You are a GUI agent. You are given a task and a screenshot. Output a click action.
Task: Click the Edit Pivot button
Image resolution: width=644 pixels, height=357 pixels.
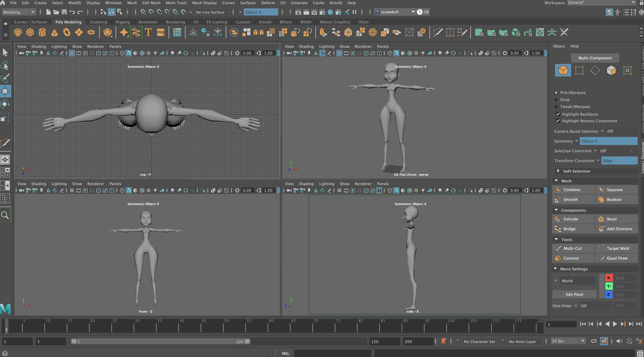(x=574, y=294)
